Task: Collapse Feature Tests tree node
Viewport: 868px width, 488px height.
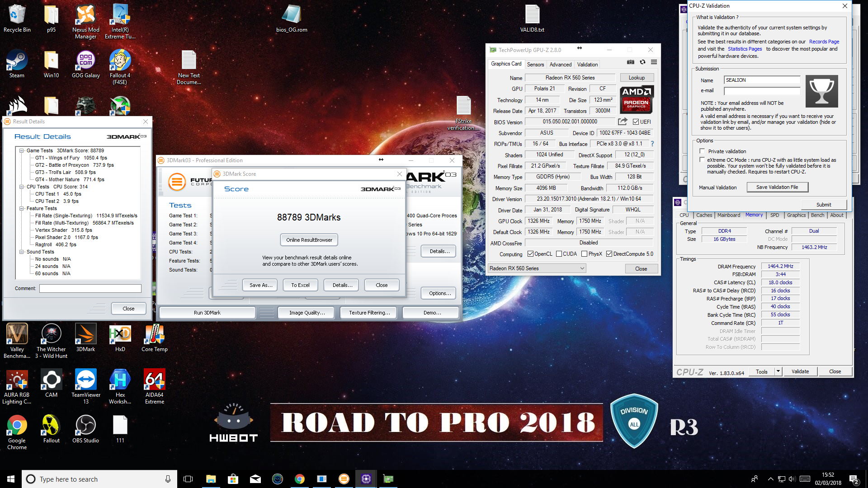Action: (21, 208)
